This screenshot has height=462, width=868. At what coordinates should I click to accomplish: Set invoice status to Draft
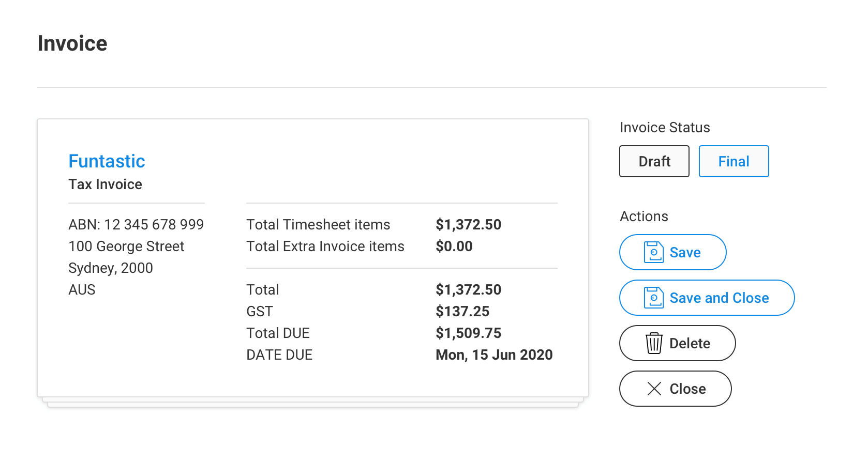point(654,161)
